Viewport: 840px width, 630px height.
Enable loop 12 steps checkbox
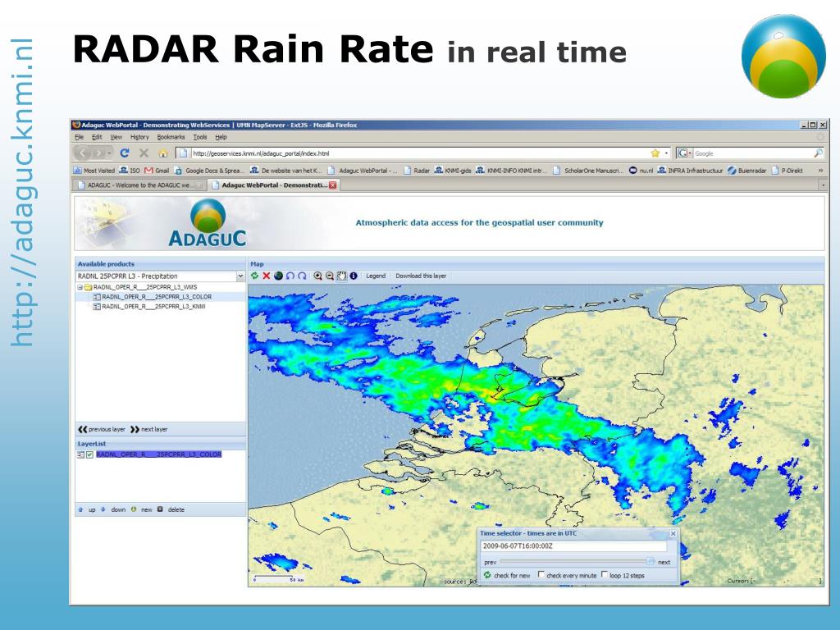tap(605, 574)
